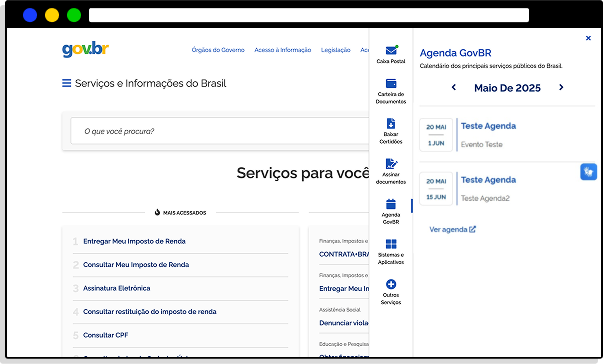603x364 pixels.
Task: Click the Serviços para você heading
Action: (303, 173)
